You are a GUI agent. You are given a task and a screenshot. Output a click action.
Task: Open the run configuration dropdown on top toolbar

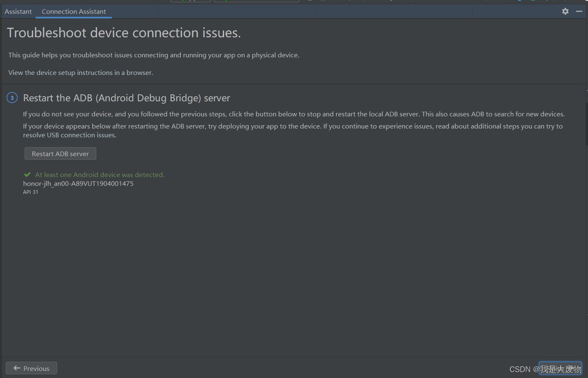[191, 1]
